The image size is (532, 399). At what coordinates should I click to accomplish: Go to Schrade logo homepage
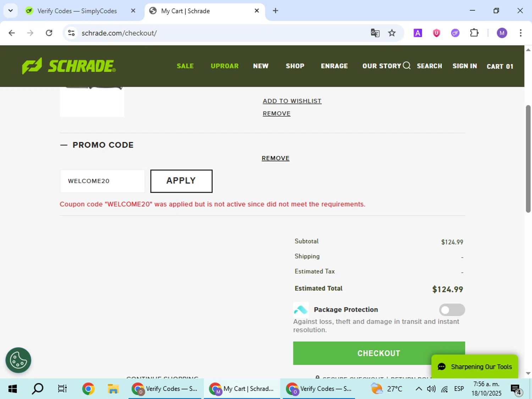point(69,66)
